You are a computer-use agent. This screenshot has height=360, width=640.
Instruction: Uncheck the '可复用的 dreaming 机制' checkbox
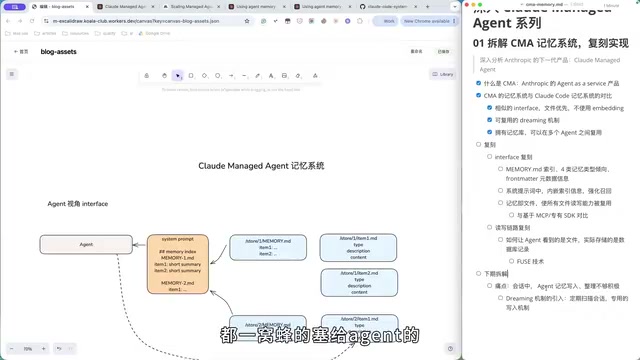489,120
